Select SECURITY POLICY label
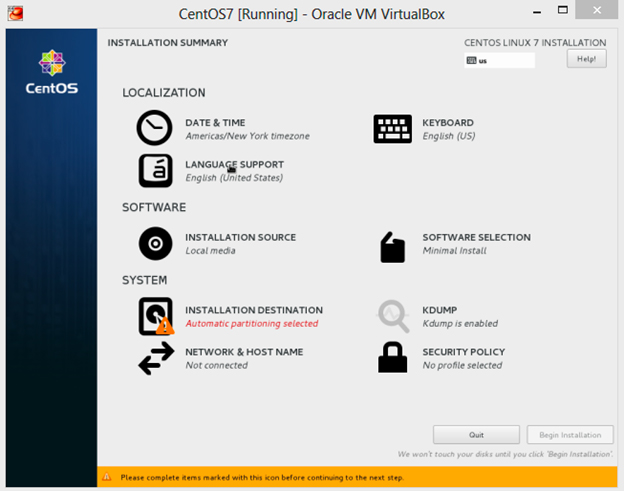The width and height of the screenshot is (624, 491). tap(464, 352)
